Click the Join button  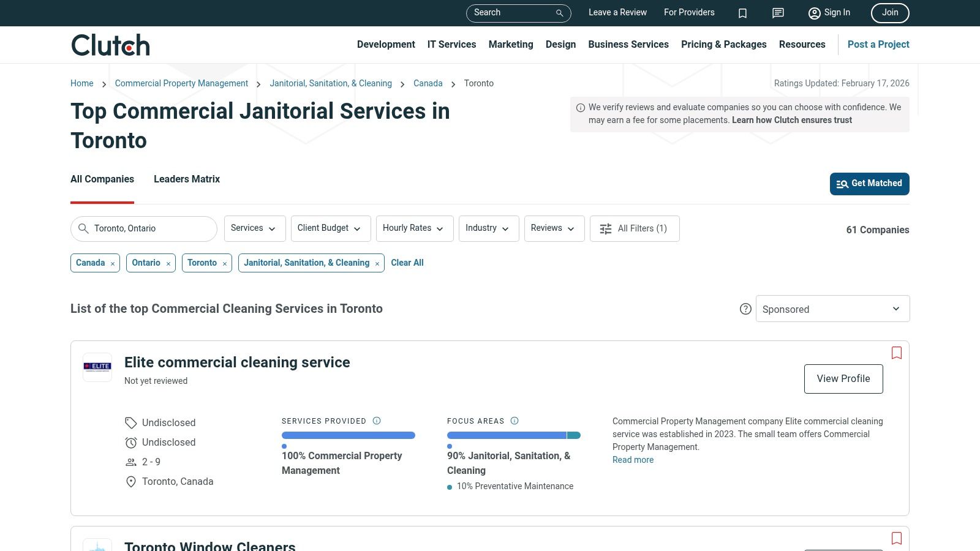coord(890,13)
